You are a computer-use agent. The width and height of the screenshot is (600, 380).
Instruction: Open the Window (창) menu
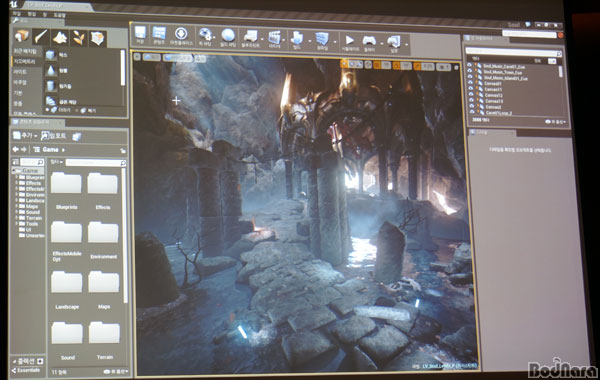tap(45, 15)
